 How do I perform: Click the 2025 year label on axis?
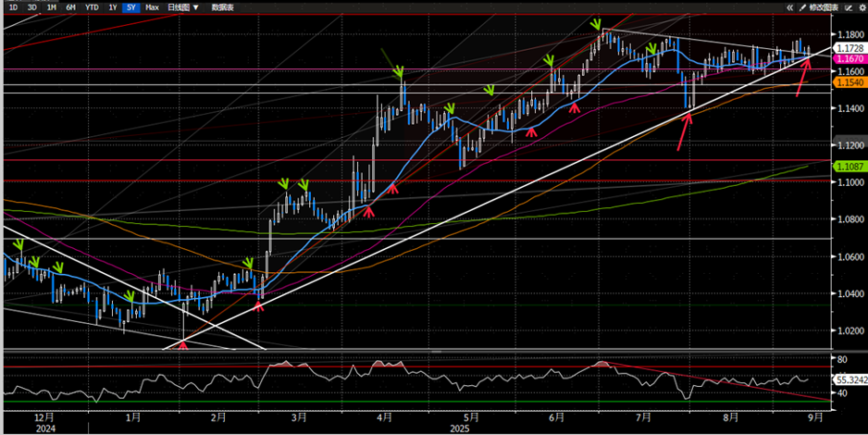pos(460,429)
